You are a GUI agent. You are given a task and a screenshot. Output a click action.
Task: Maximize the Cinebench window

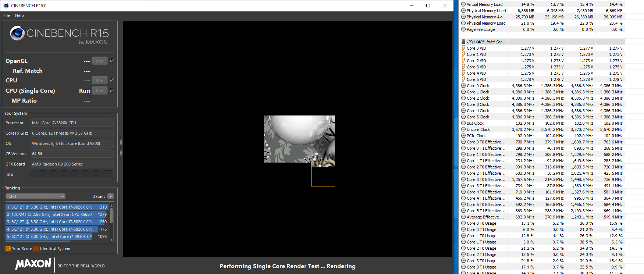click(428, 6)
